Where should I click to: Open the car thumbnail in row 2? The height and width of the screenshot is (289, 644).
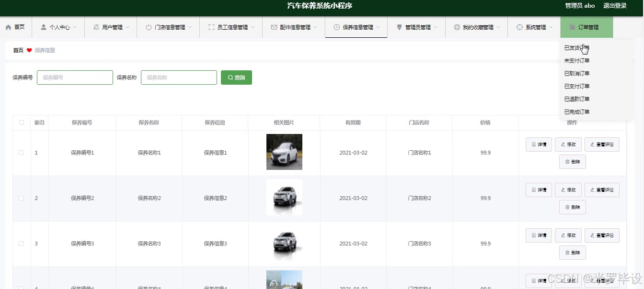tap(284, 198)
